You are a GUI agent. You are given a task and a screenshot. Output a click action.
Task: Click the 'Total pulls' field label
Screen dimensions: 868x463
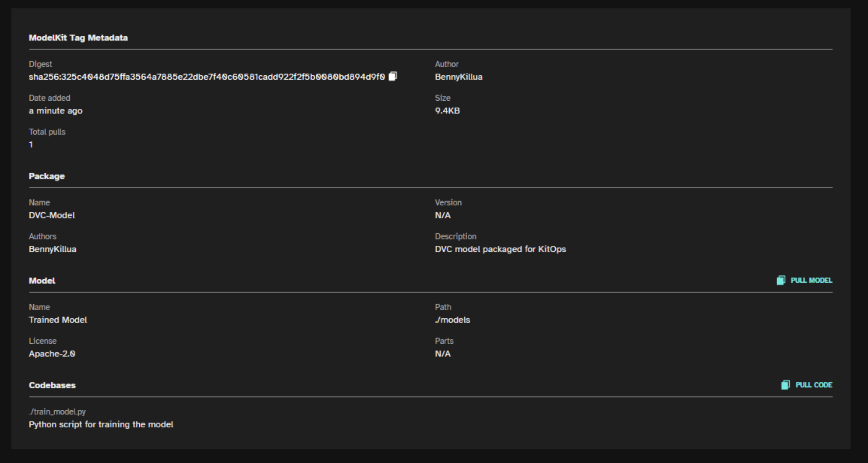[47, 132]
